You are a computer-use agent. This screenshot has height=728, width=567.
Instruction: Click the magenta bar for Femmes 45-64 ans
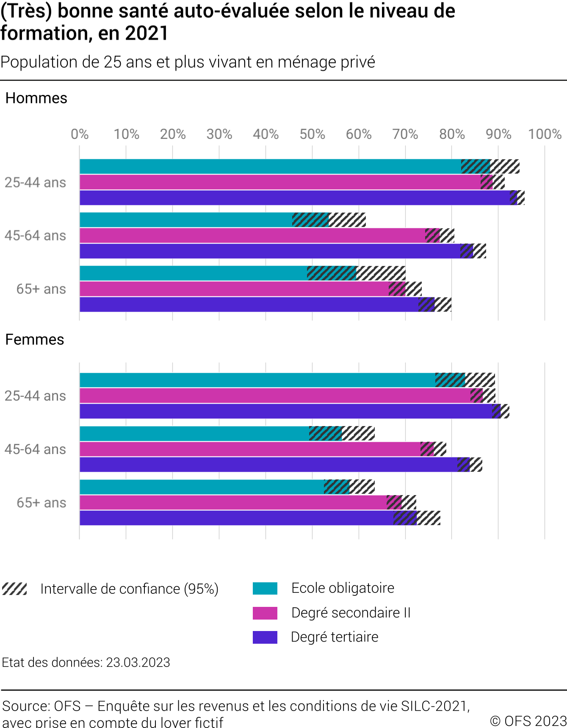pos(250,449)
